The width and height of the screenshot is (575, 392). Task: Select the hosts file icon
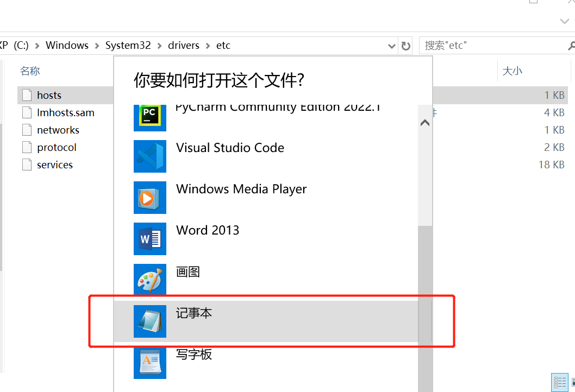click(27, 95)
